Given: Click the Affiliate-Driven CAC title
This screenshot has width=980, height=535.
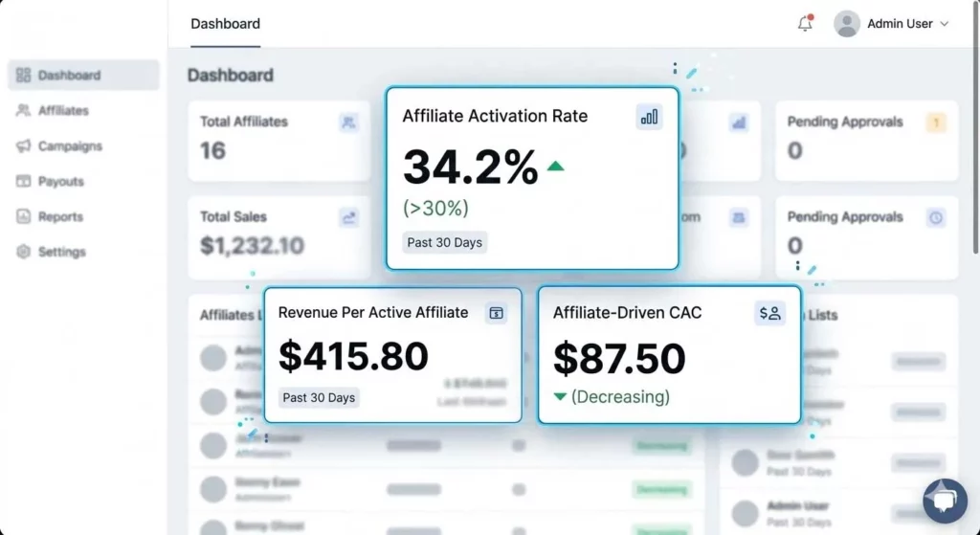Looking at the screenshot, I should pos(628,313).
